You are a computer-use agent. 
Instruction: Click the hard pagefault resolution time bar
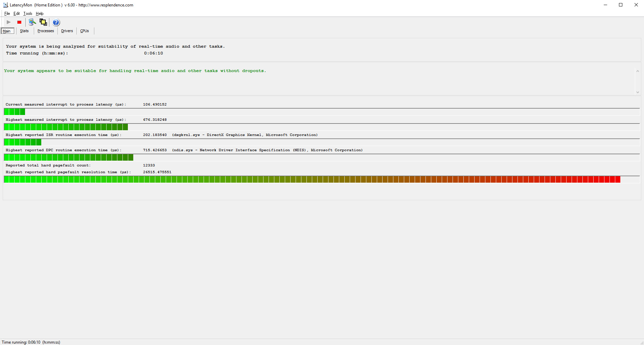(x=322, y=179)
